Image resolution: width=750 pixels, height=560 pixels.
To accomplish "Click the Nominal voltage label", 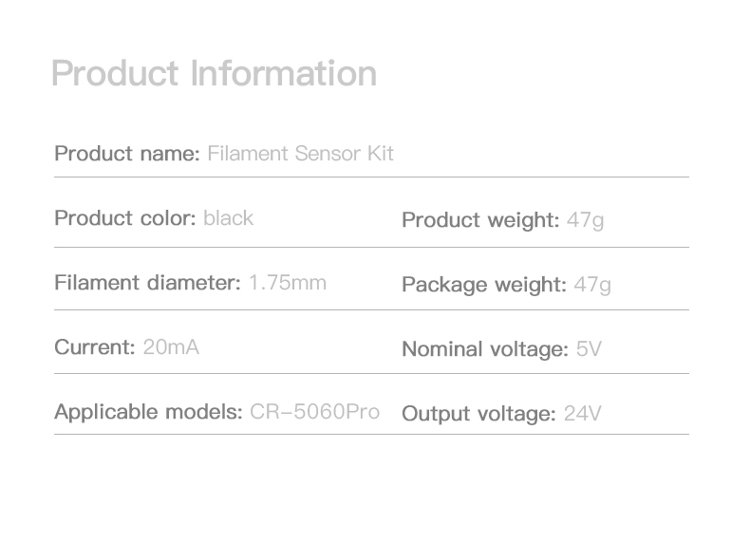I will [485, 349].
